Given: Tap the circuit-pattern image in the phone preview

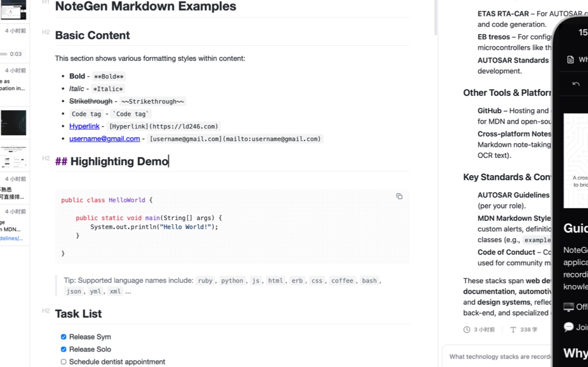Looking at the screenshot, I should pos(576,160).
